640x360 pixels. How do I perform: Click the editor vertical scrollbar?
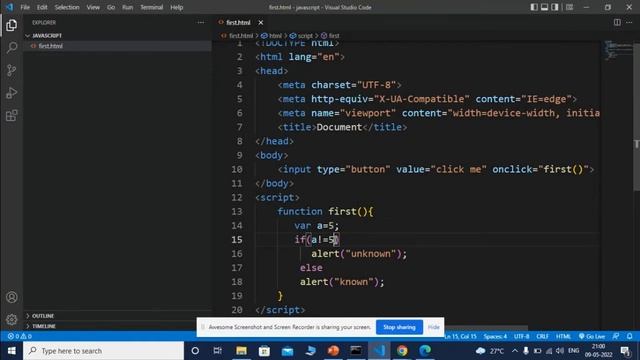tap(636, 116)
